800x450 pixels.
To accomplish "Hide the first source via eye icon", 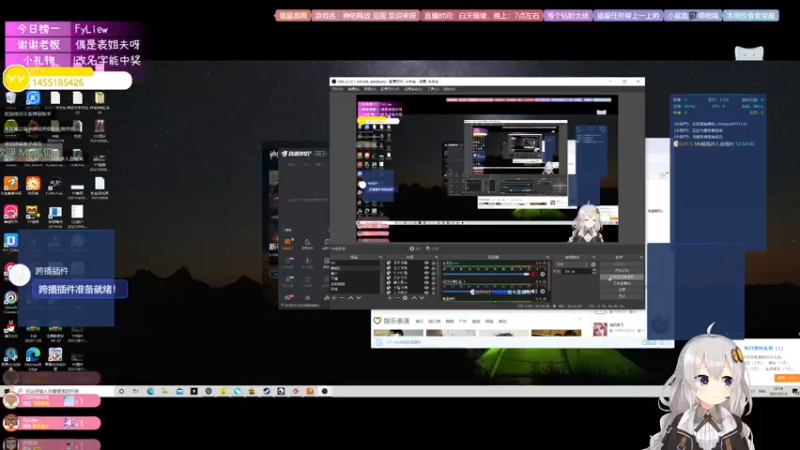I will coord(427,263).
